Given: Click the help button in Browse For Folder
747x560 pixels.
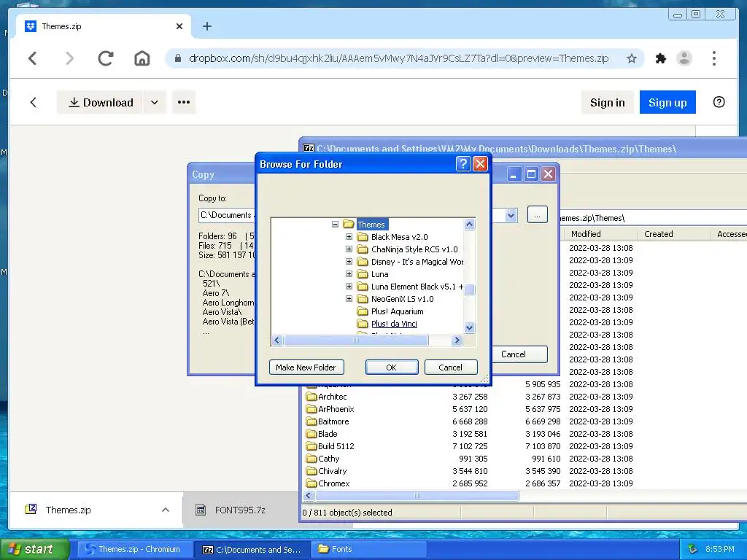Looking at the screenshot, I should tap(463, 164).
